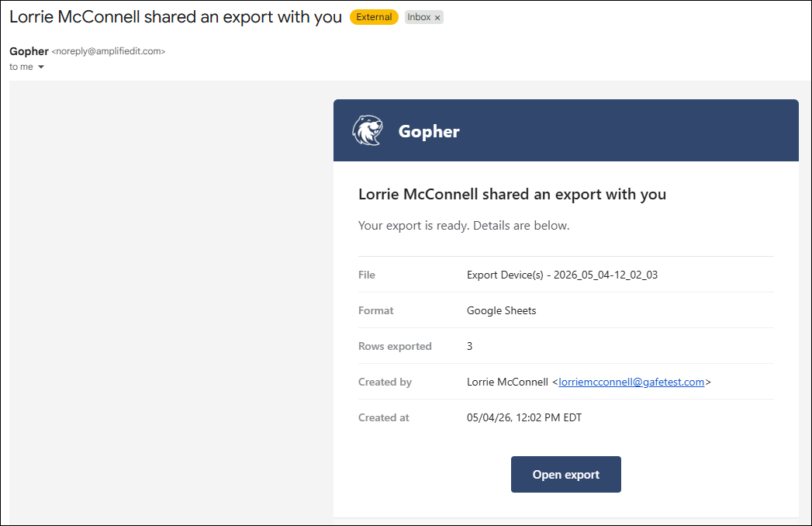
Task: Click the Open export button
Action: point(565,474)
